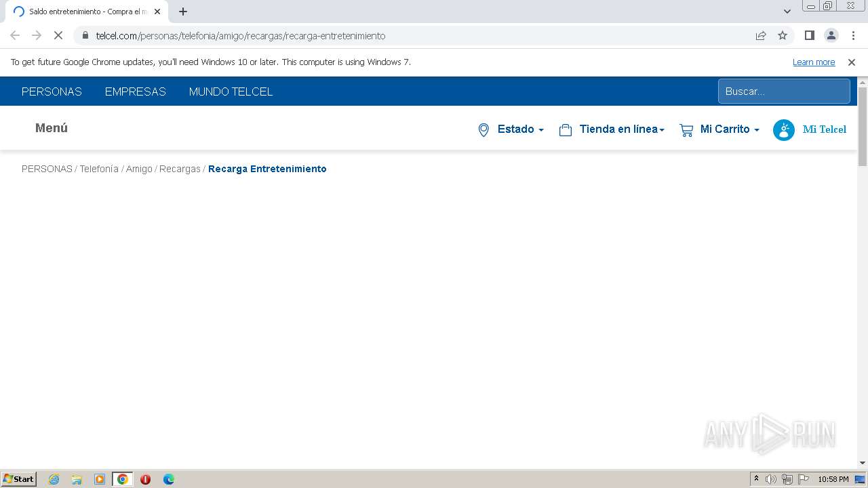Click the shopping cart icon

coord(686,130)
